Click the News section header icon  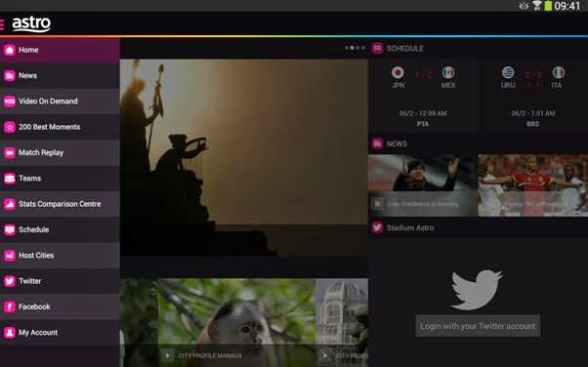(377, 143)
